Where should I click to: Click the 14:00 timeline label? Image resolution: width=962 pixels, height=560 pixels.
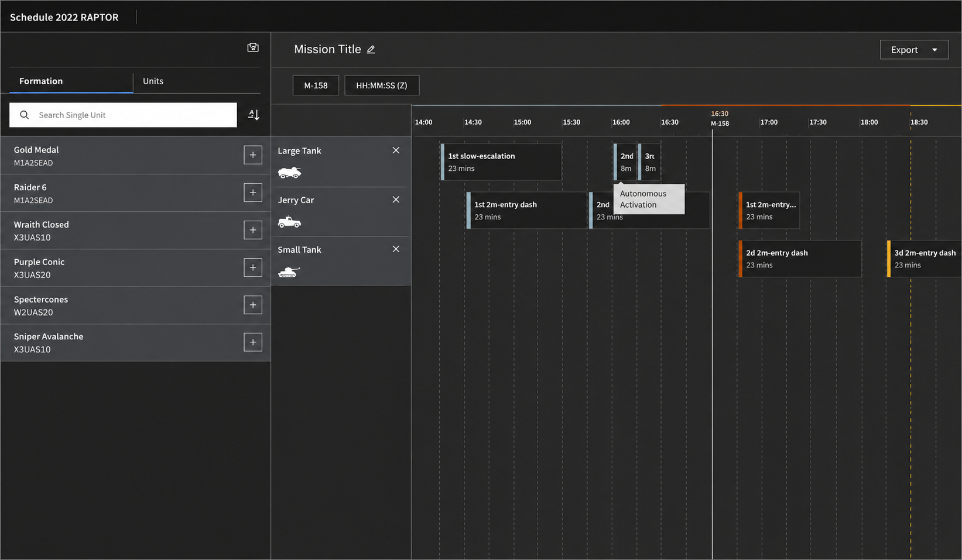point(423,122)
